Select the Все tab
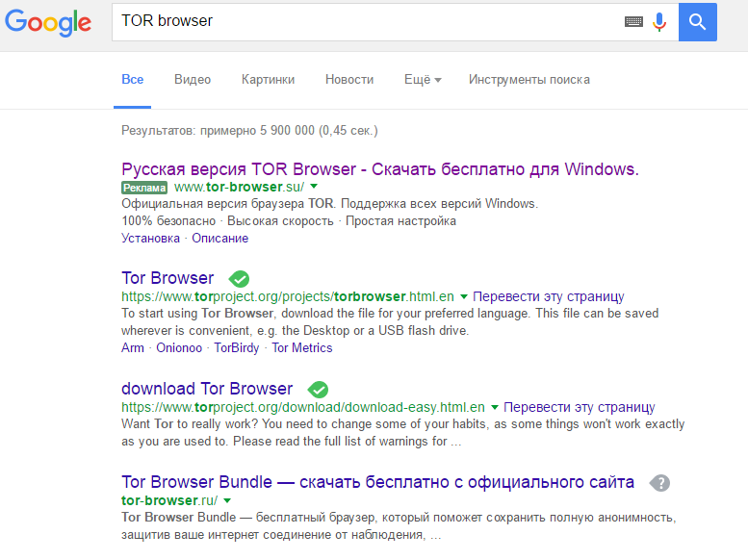This screenshot has height=560, width=748. (132, 80)
